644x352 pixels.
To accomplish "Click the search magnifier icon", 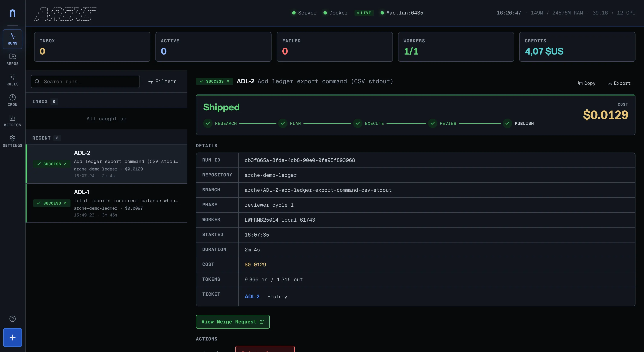I will tap(37, 82).
